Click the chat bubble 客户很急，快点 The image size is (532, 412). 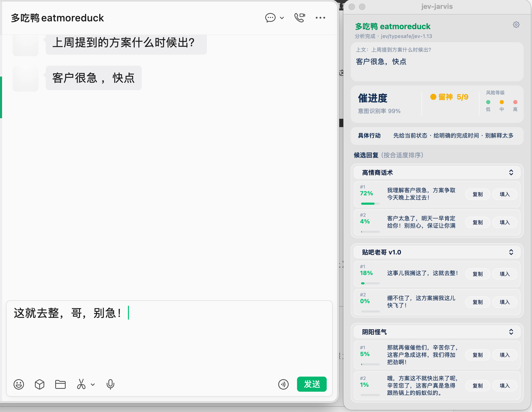click(94, 78)
